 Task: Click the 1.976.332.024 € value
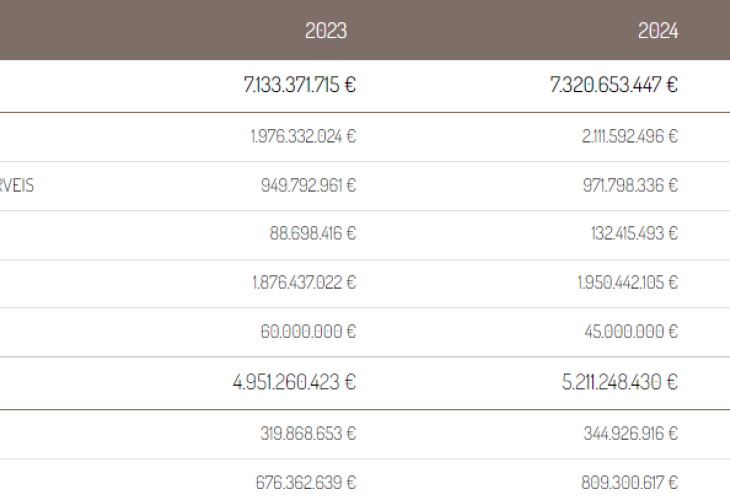pyautogui.click(x=304, y=137)
